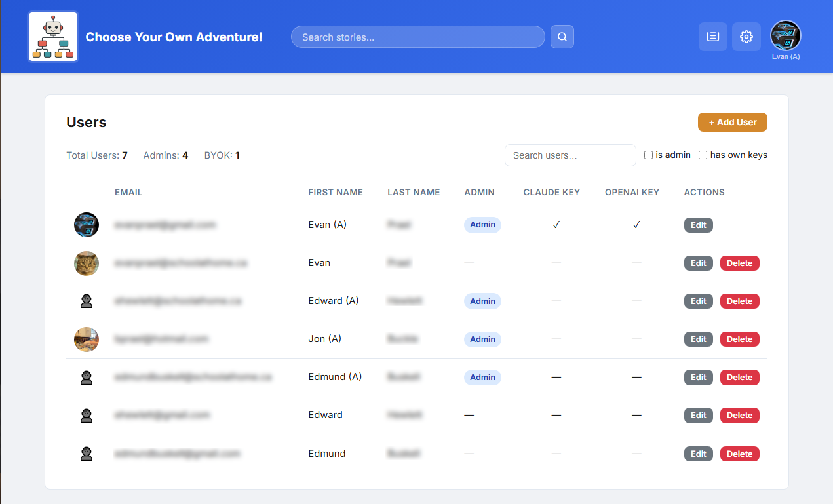Edit the Evan (A) user
The height and width of the screenshot is (504, 833).
click(699, 225)
